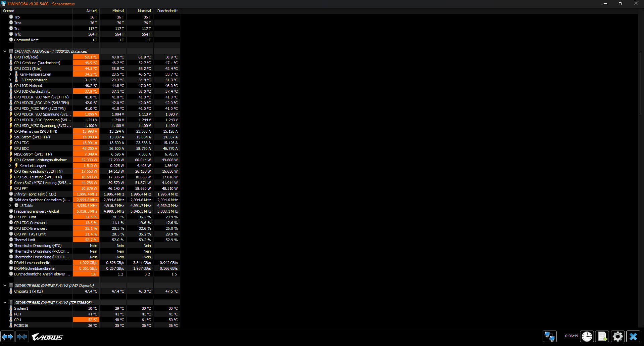
Task: Expand the Kern-Temperaturen subtree
Action: coord(10,74)
